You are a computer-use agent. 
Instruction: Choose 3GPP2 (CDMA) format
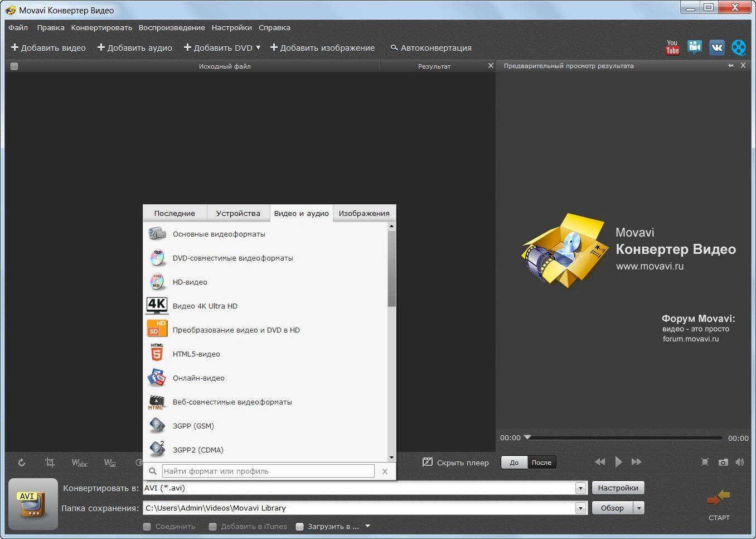(x=265, y=450)
